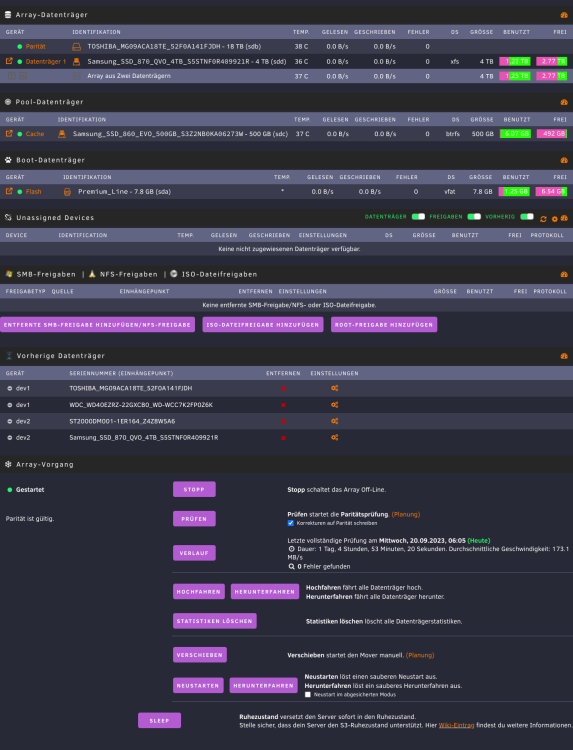
Task: Collapse dev1 WDC_WD40EZRZ row minus icon
Action: 10,405
